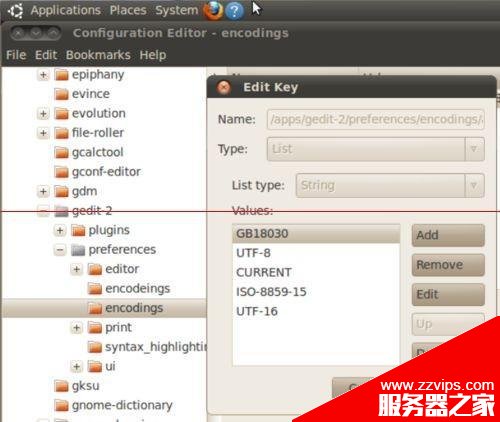This screenshot has width=500, height=422.
Task: Expand the epiphany tree node
Action: pyautogui.click(x=43, y=75)
